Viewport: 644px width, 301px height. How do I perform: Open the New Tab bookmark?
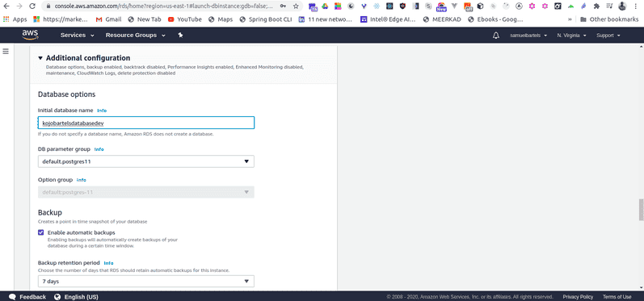point(145,19)
